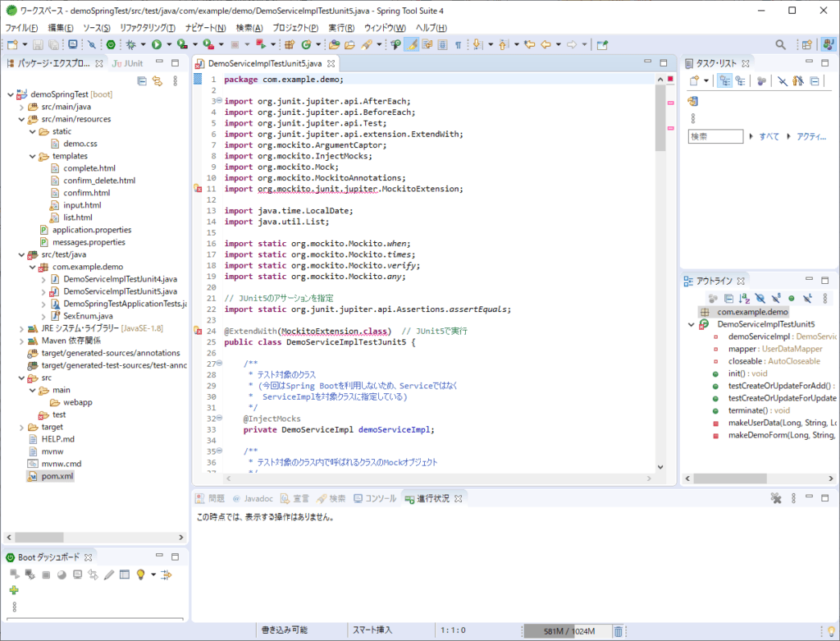Toggle Hide Non-Public Members in the Outline toolbar
The image size is (840, 641).
792,299
